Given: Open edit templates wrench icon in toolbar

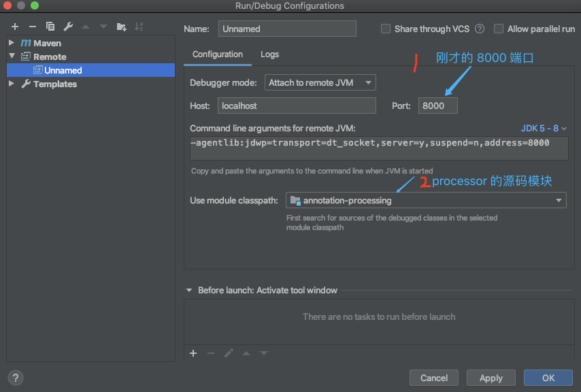Looking at the screenshot, I should coord(68,27).
